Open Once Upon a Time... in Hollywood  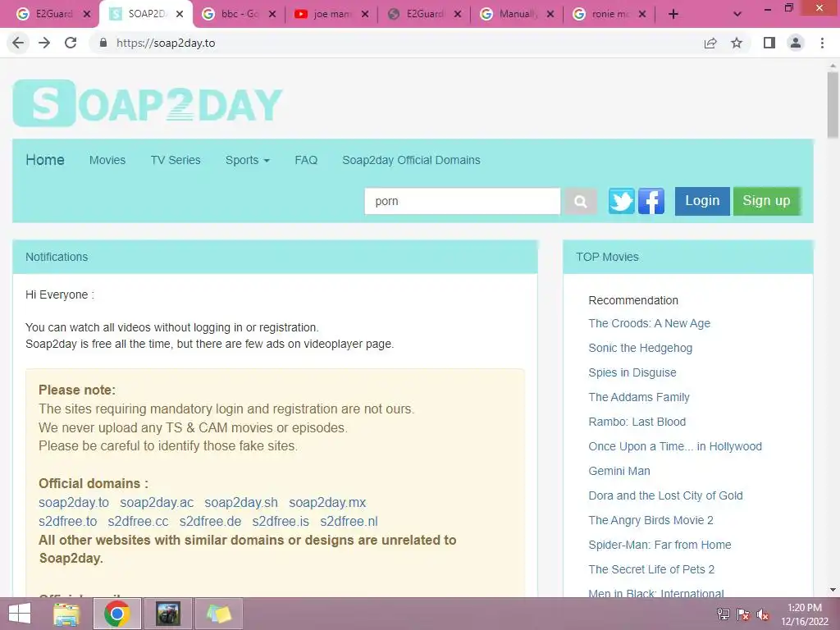click(x=675, y=447)
